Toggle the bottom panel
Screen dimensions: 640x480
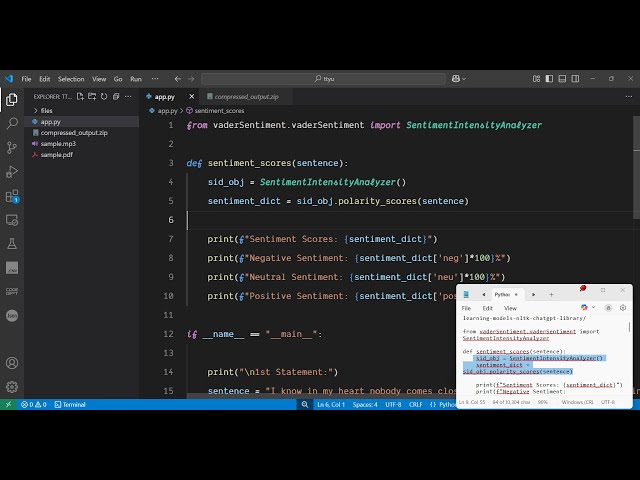pyautogui.click(x=562, y=79)
